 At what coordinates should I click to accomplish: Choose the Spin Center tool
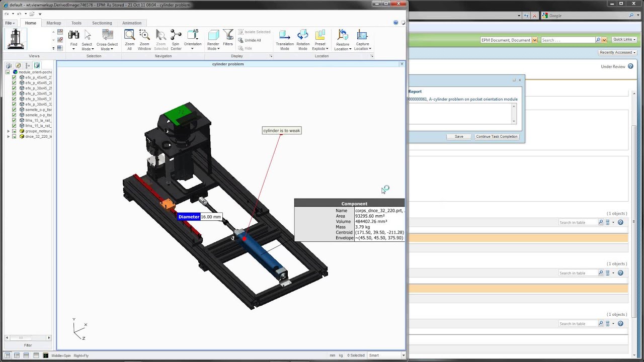point(176,35)
